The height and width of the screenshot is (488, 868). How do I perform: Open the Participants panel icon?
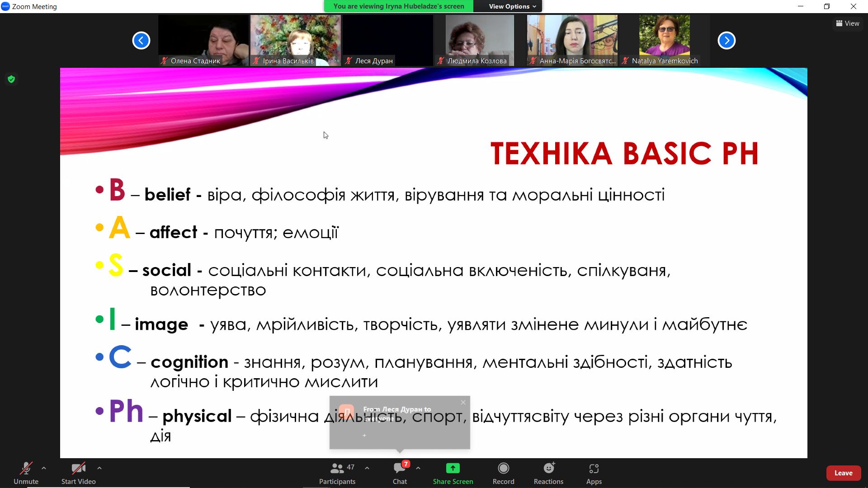tap(337, 469)
